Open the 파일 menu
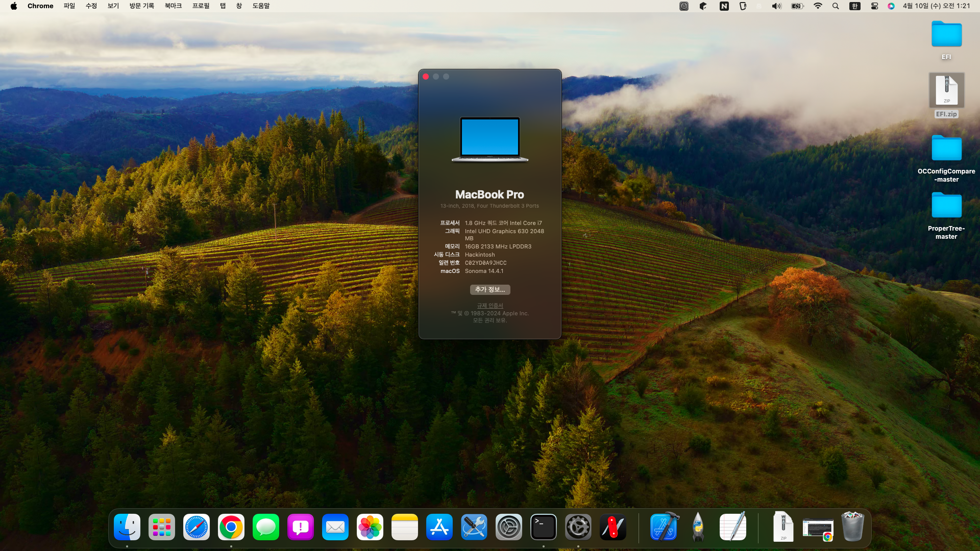The width and height of the screenshot is (980, 551). [69, 6]
